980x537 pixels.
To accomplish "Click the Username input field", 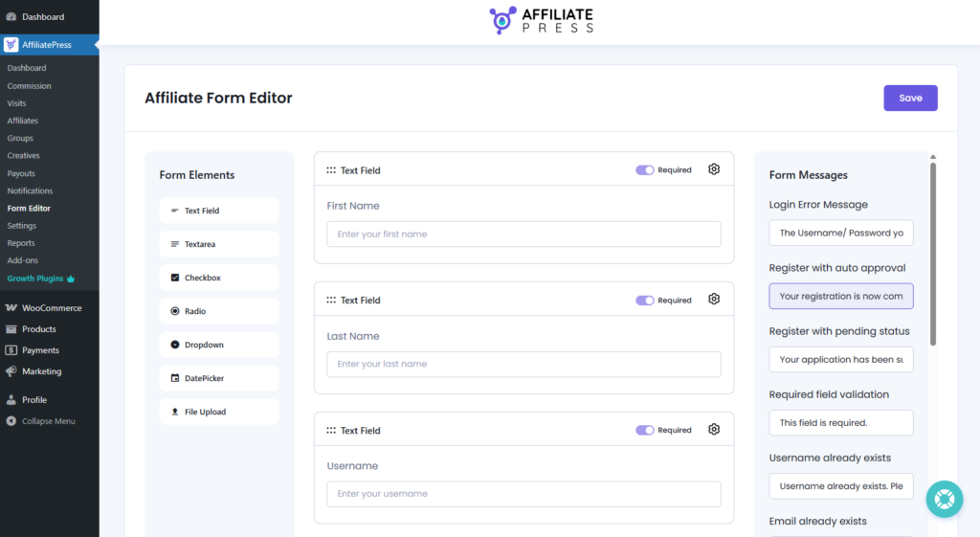I will [x=523, y=494].
